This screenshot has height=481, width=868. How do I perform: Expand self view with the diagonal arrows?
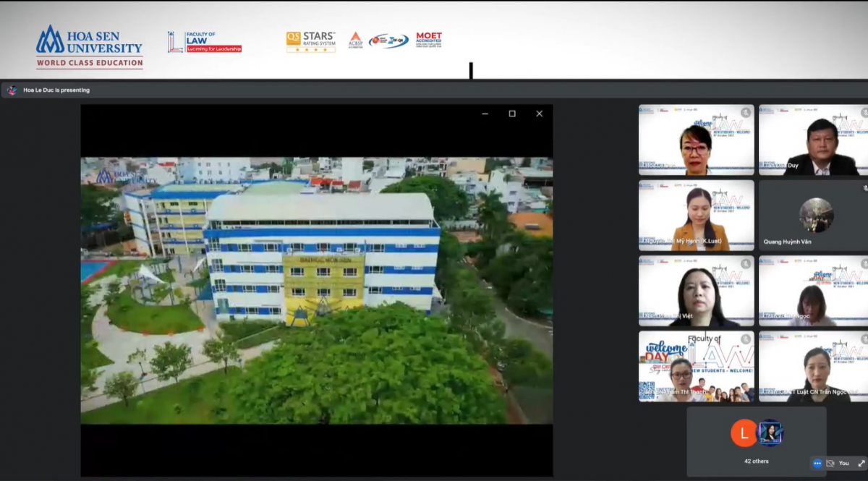[861, 464]
